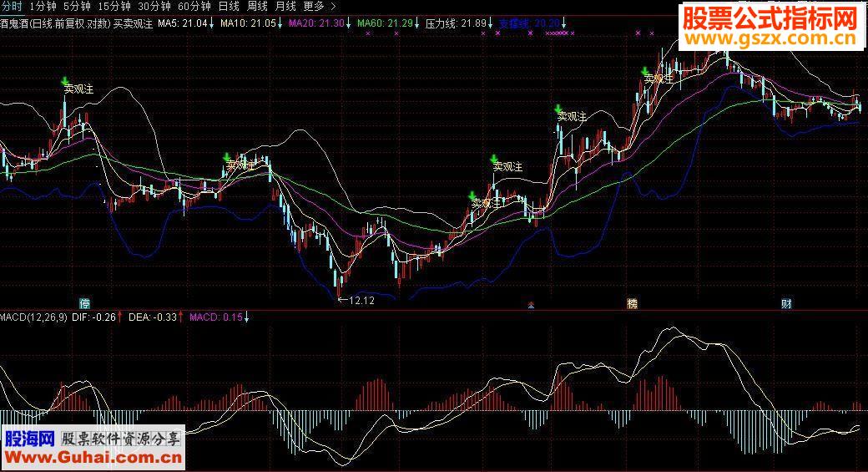Switch to the 分时 chart tab
868x472 pixels.
point(11,6)
